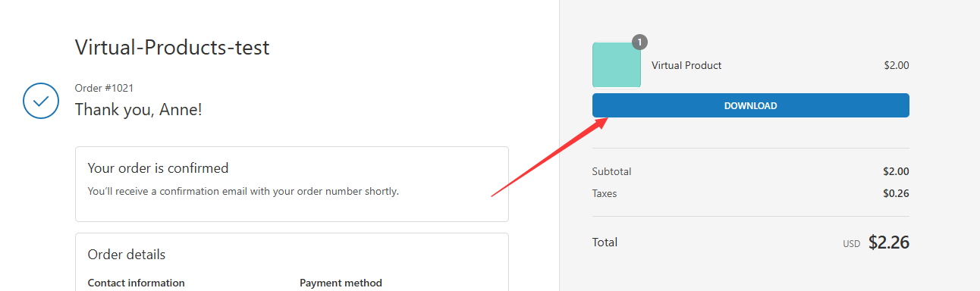980x291 pixels.
Task: Click the Subtotal label
Action: coord(611,171)
